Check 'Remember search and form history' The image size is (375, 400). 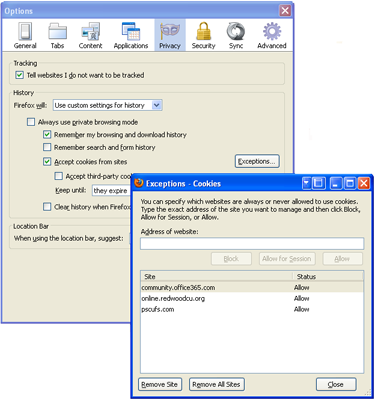click(47, 147)
